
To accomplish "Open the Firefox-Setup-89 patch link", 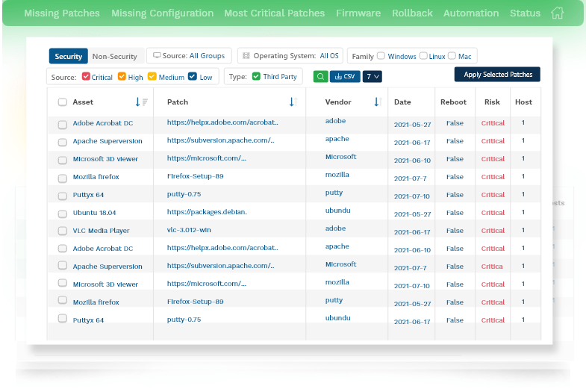I will tap(195, 176).
